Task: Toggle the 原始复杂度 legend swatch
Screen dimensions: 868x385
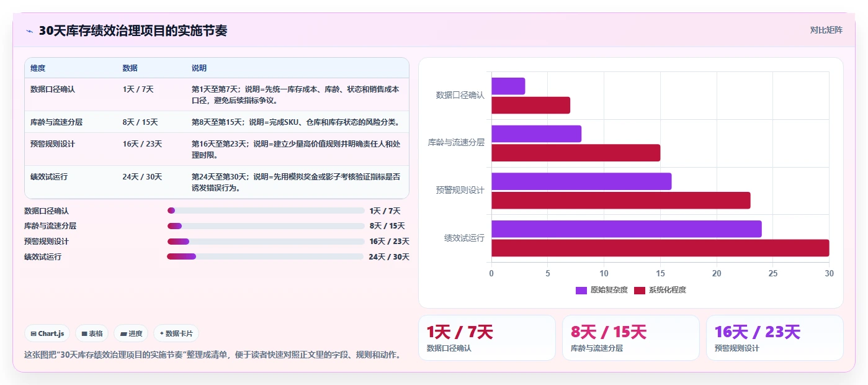Action: tap(581, 290)
